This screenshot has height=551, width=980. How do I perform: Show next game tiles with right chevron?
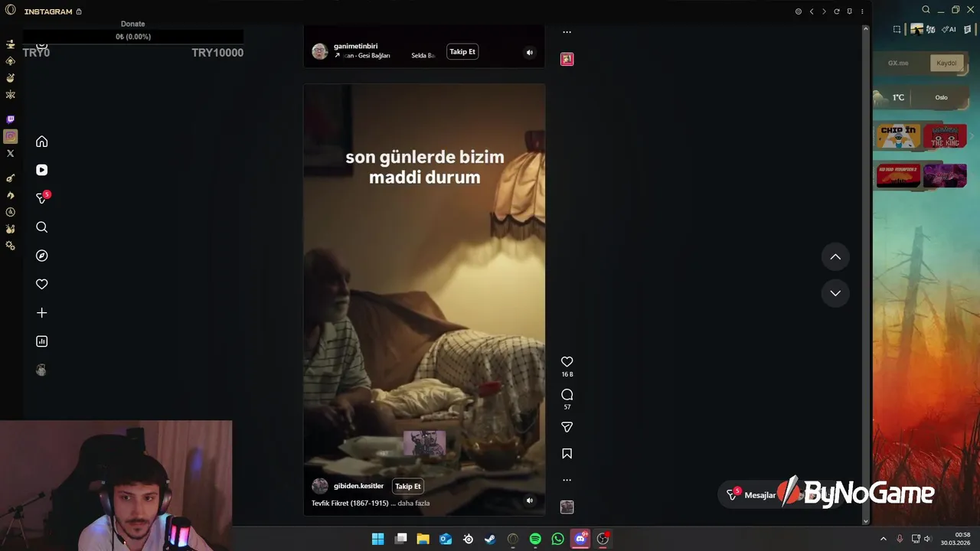[x=972, y=136]
